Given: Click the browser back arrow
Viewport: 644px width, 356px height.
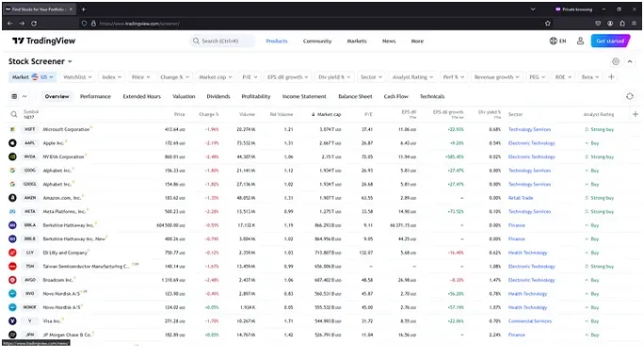Looking at the screenshot, I should pos(9,24).
